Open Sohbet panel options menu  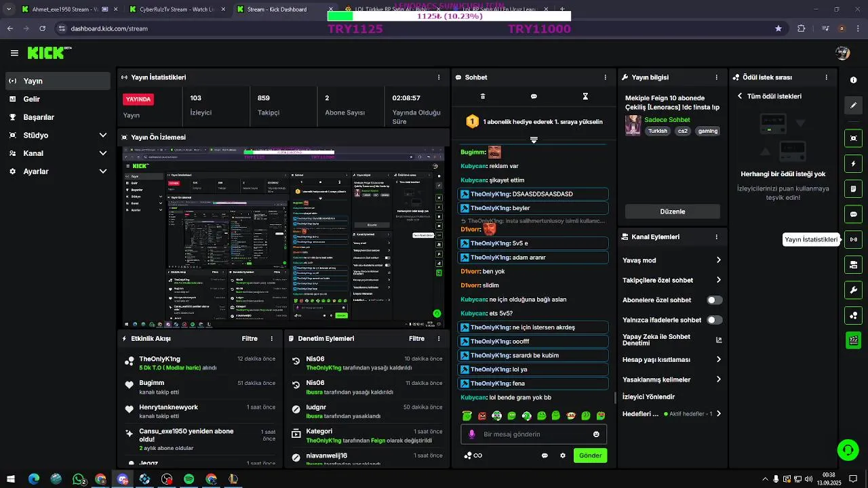(x=606, y=77)
